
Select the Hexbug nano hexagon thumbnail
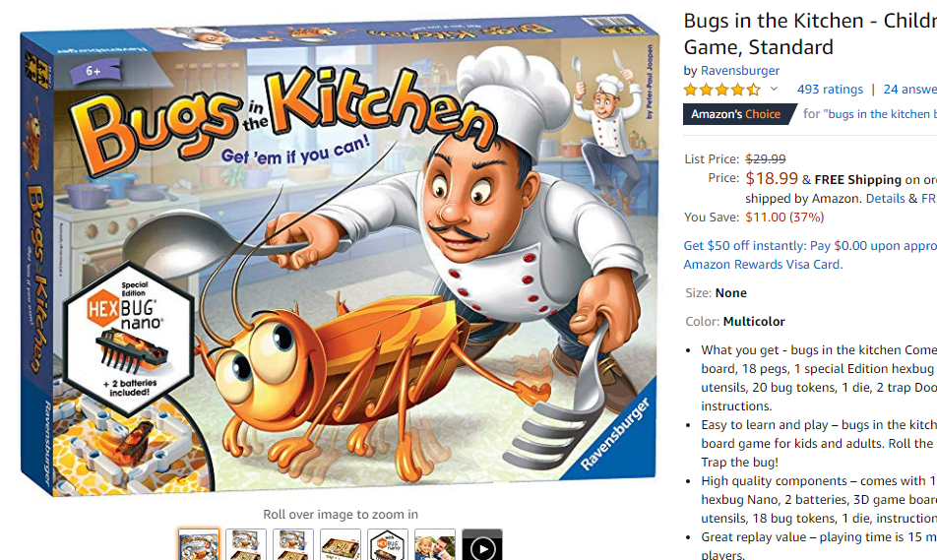pos(387,545)
